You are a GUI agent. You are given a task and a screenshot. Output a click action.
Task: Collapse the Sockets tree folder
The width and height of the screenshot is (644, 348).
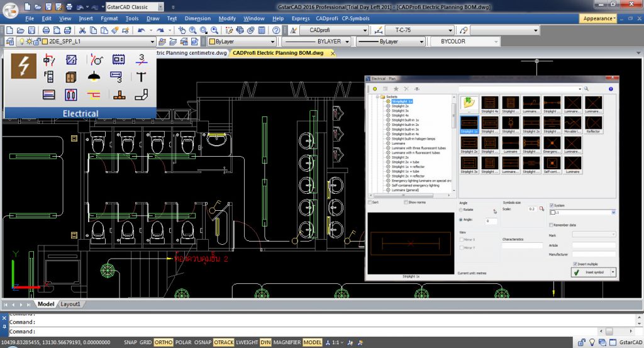point(377,96)
